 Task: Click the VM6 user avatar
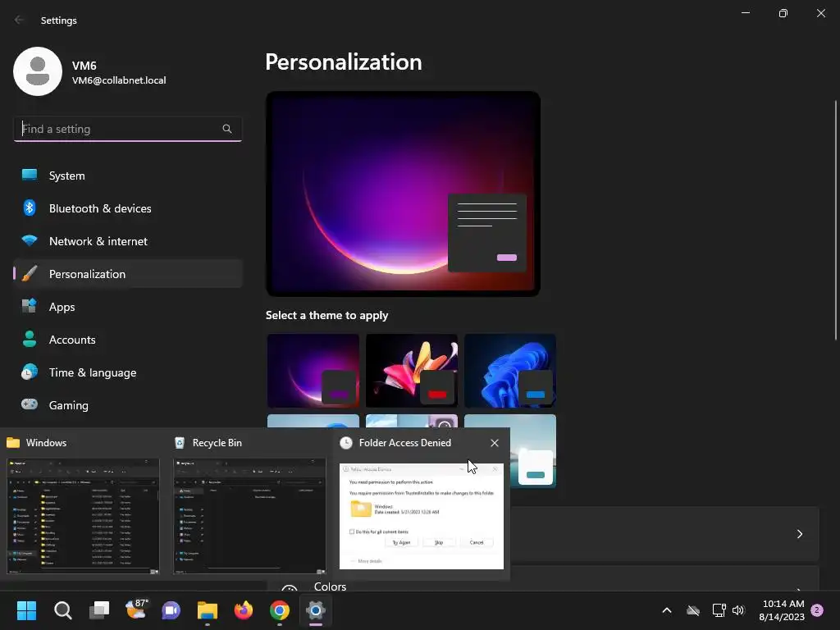[x=38, y=71]
